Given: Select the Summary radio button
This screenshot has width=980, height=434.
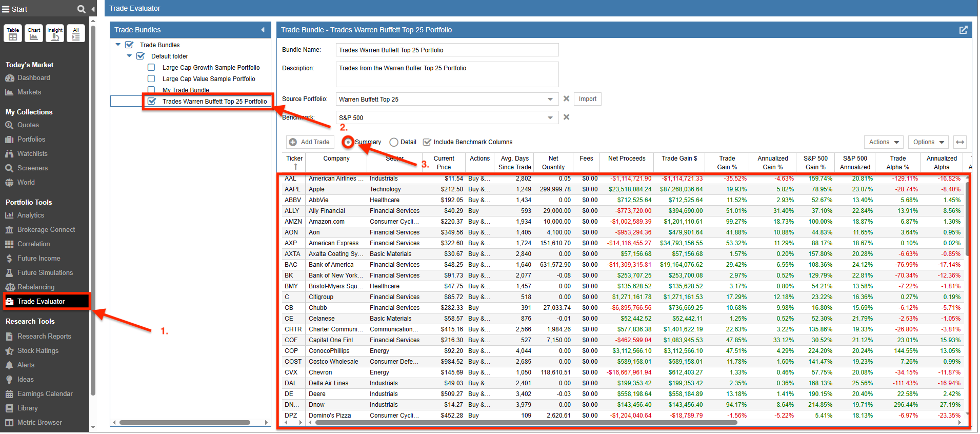Looking at the screenshot, I should [348, 142].
